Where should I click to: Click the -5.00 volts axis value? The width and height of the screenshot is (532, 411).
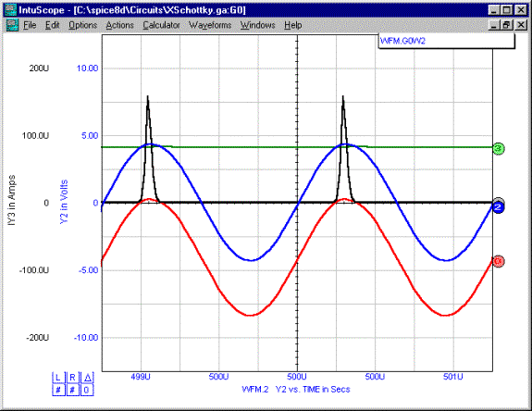(x=88, y=270)
